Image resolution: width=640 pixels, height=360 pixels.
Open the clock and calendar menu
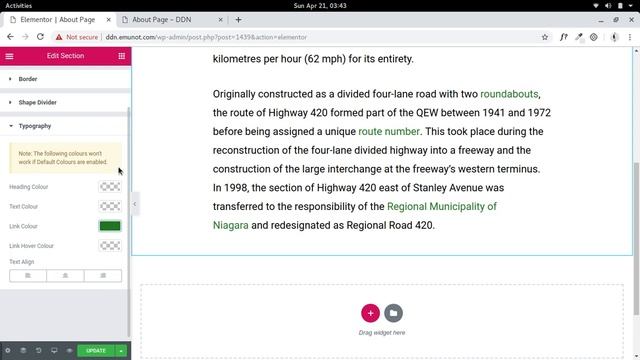point(320,5)
